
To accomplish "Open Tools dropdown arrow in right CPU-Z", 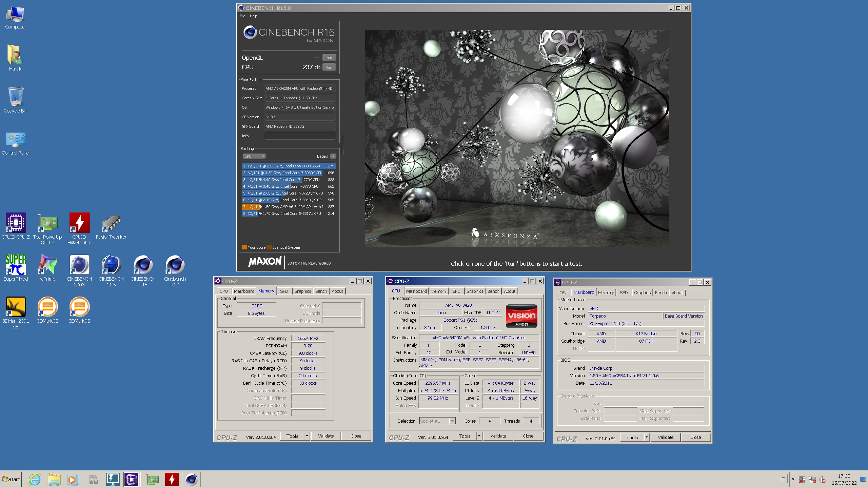I will point(647,438).
